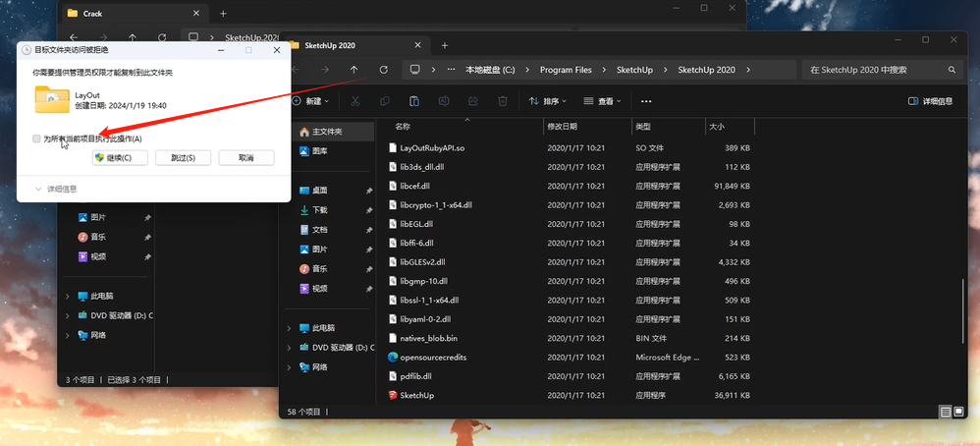
Task: Click the Cut scissors icon in the toolbar
Action: tap(355, 101)
